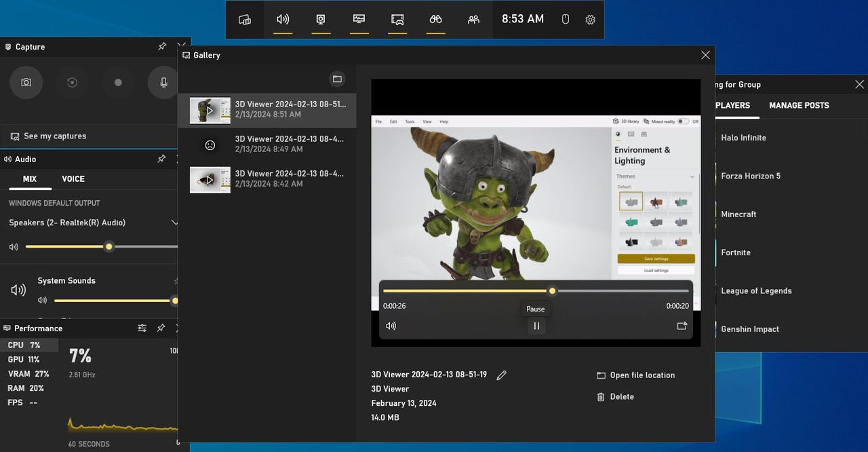
Task: Select CPU 7% performance metric
Action: pos(29,345)
